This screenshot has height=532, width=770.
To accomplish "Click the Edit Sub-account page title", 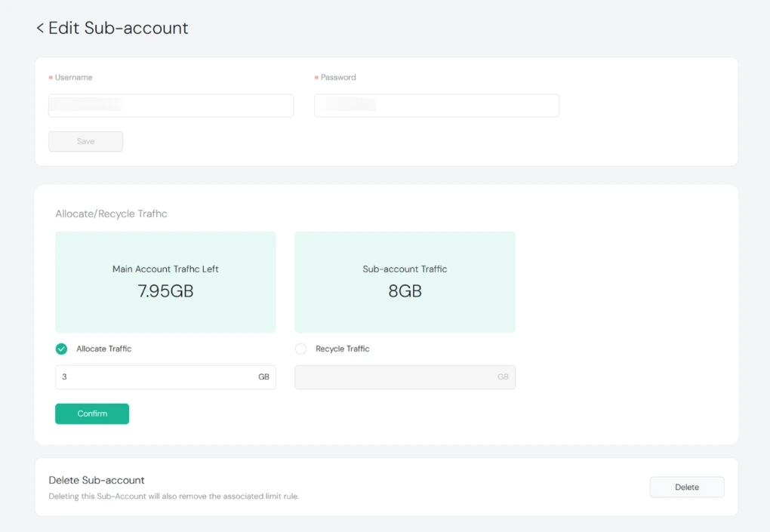I will click(119, 29).
